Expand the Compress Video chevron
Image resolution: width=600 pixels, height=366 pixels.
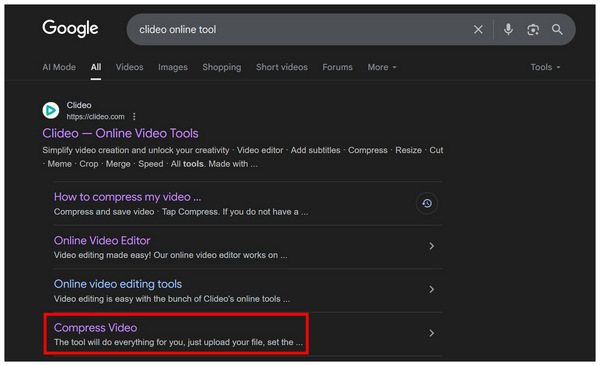[431, 333]
